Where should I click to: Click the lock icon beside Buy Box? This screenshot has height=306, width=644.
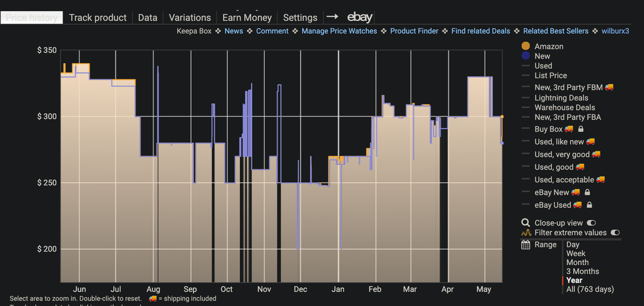tap(581, 129)
